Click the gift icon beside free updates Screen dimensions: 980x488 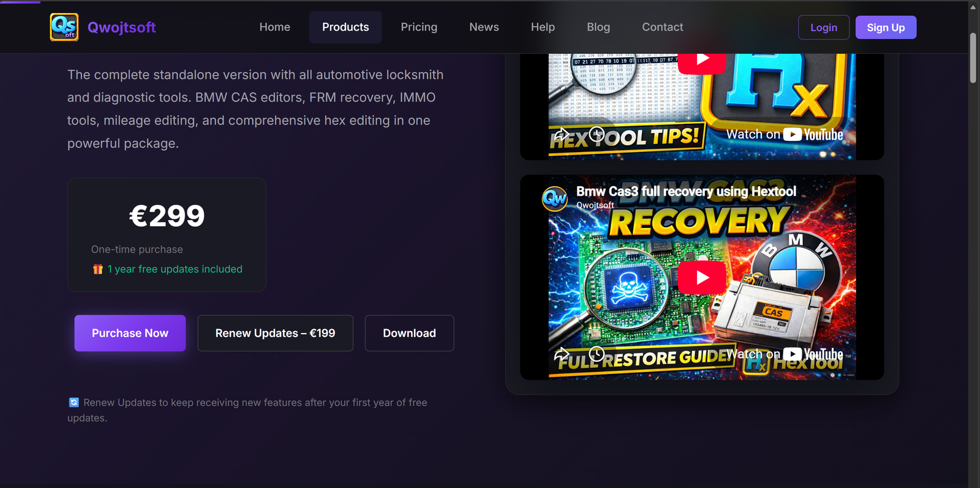point(97,269)
